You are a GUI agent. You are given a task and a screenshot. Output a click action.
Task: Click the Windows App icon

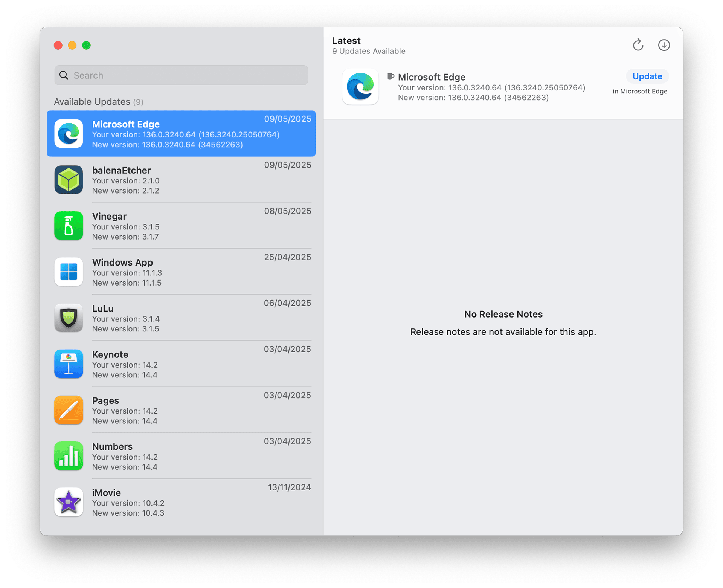coord(69,272)
